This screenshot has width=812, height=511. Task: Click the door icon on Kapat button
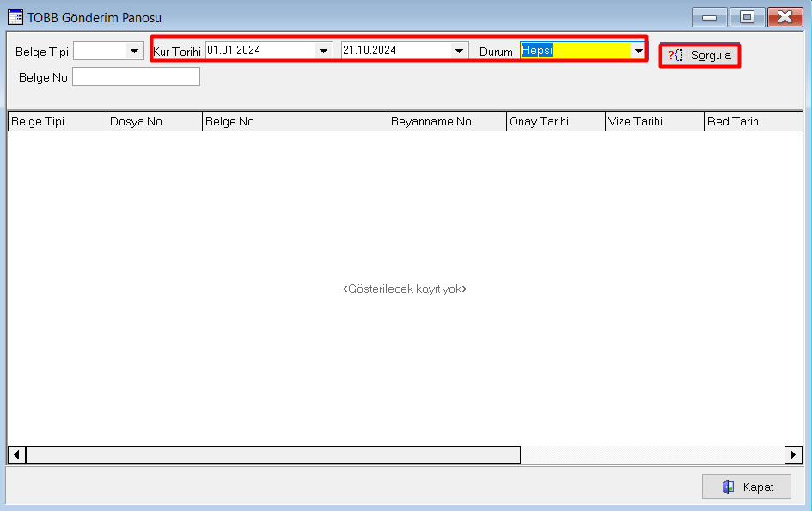tap(728, 487)
